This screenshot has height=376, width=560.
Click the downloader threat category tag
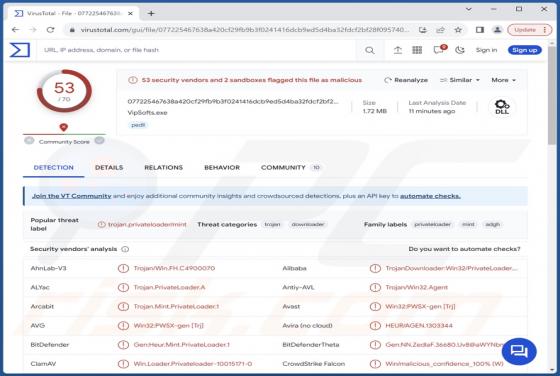308,225
